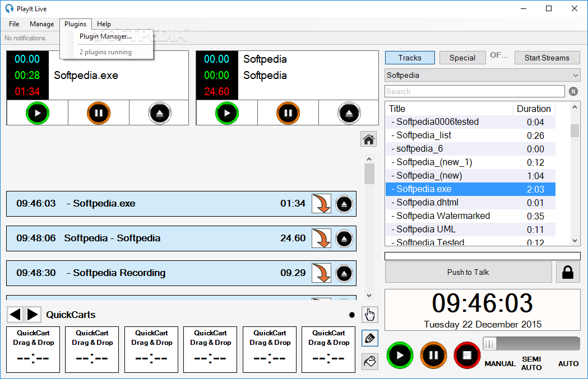Click track list scrollbar down arrow
Viewport: 588px width, 379px height.
575,241
